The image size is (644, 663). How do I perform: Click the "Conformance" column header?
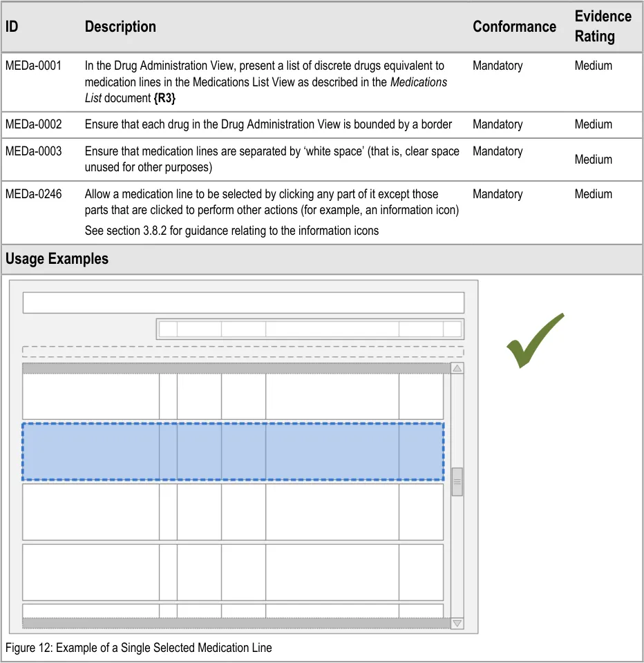point(514,27)
